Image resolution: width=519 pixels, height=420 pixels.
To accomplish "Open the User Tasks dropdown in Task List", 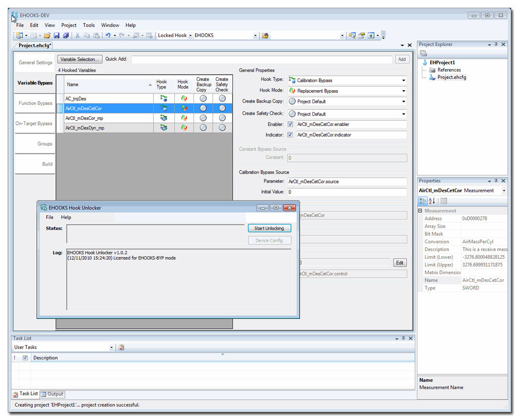I will coord(112,347).
